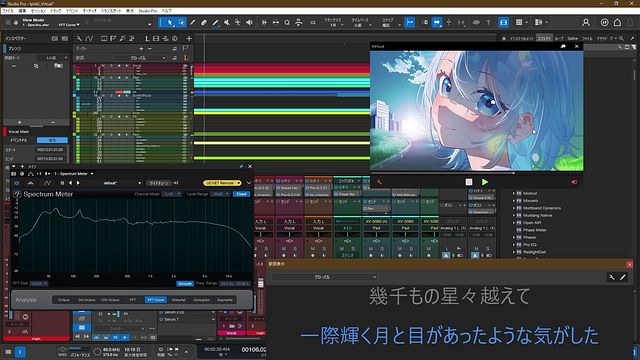The height and width of the screenshot is (360, 640).
Task: Click the pin icon on Spectrum Meter window
Action: (x=241, y=167)
